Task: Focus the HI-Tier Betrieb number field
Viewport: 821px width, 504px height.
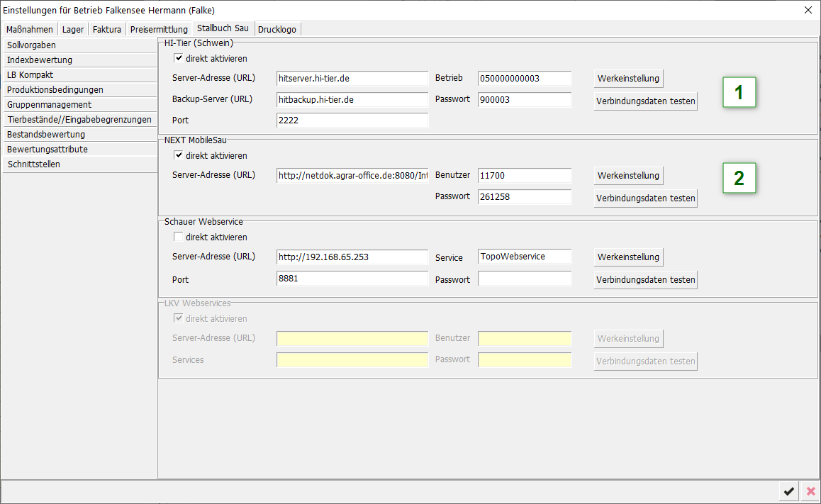Action: point(525,79)
